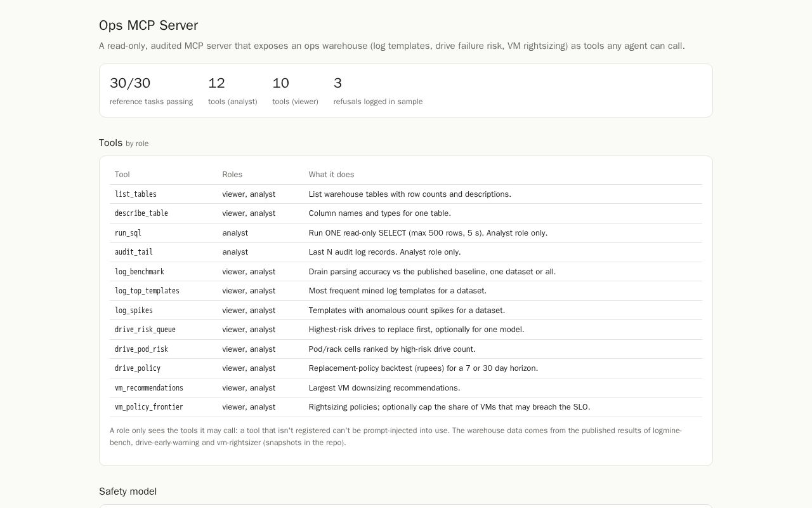Select the log_top_templates tool name
Image resolution: width=812 pixels, height=508 pixels.
147,291
